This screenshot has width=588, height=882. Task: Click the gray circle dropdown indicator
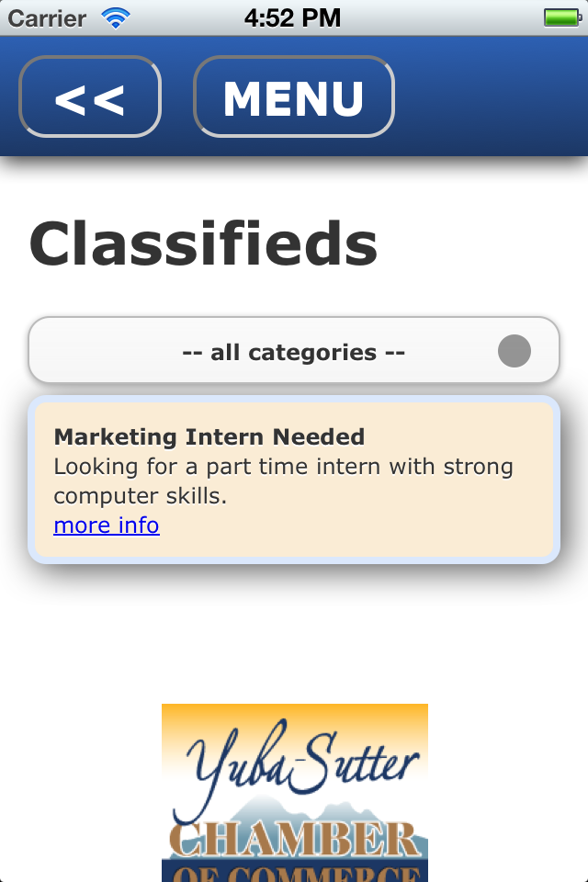(514, 351)
